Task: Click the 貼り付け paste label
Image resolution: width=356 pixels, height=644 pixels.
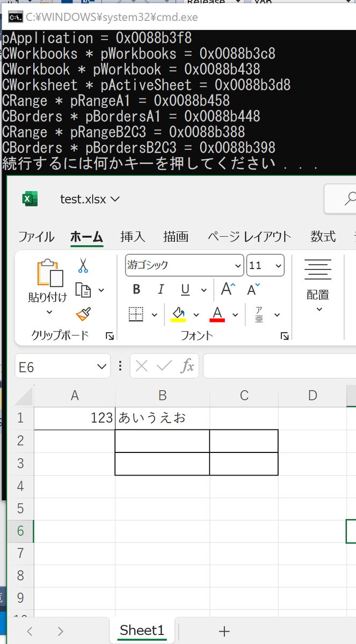Action: [48, 297]
